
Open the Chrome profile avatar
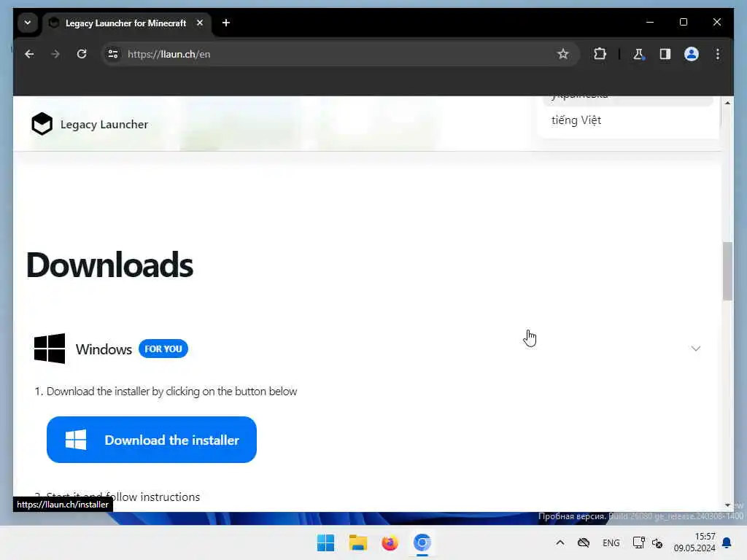tap(692, 54)
